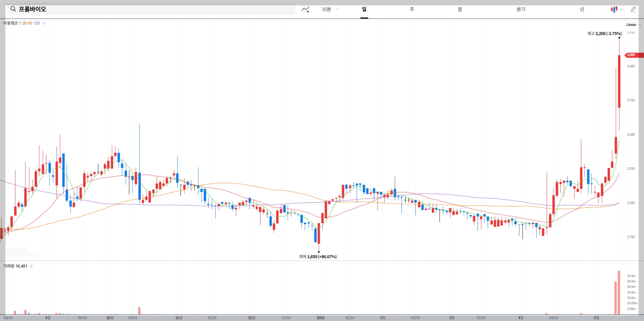
Task: Click the green 5-day average value
Action: pyautogui.click(x=20, y=23)
